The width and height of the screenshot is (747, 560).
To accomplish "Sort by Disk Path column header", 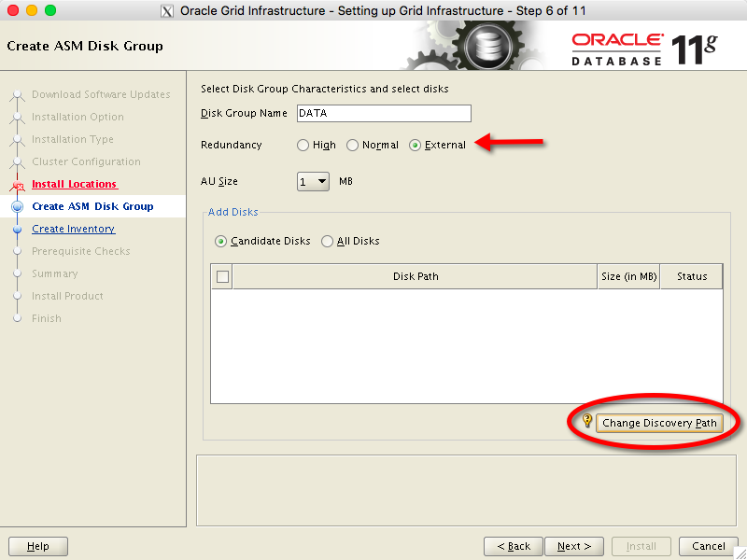I will (x=416, y=276).
